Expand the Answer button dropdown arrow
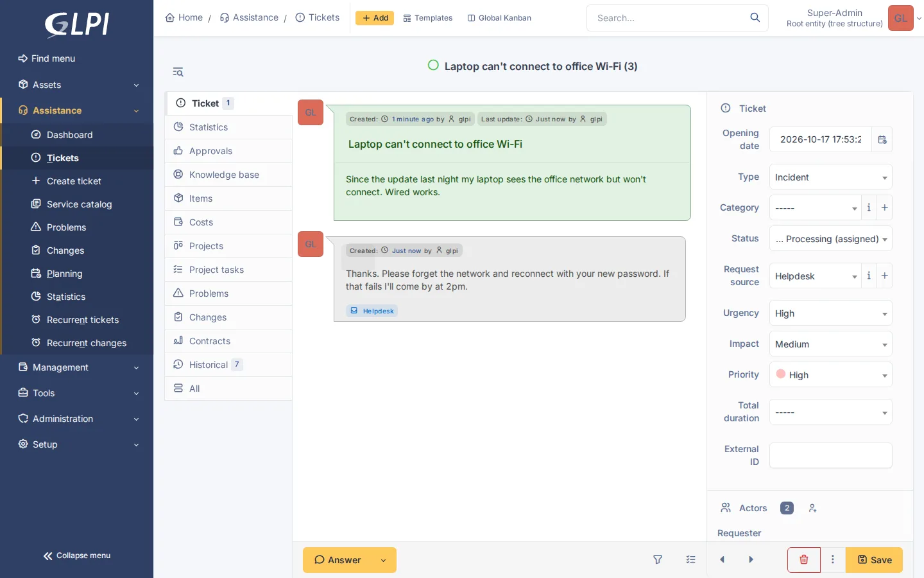This screenshot has width=924, height=578. (x=383, y=560)
